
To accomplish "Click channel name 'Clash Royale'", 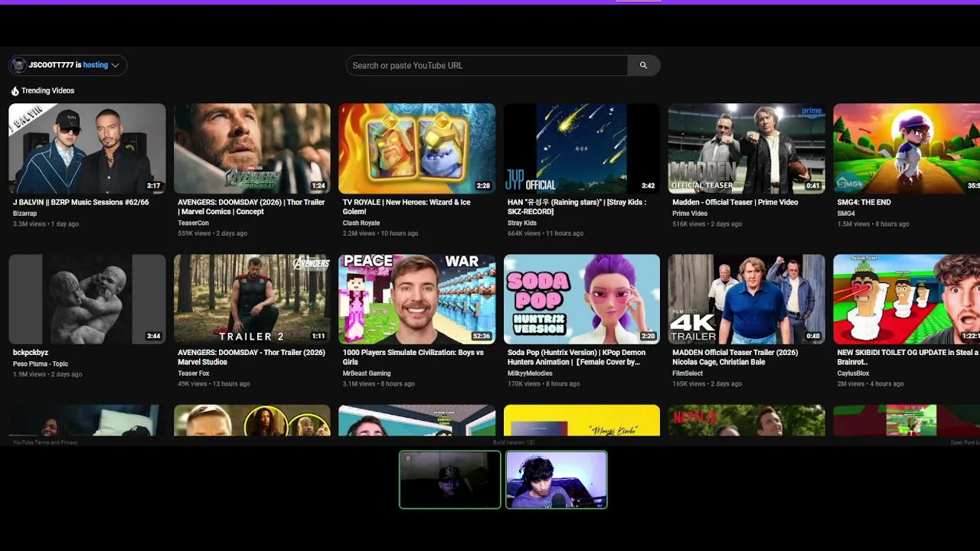I will click(x=361, y=223).
